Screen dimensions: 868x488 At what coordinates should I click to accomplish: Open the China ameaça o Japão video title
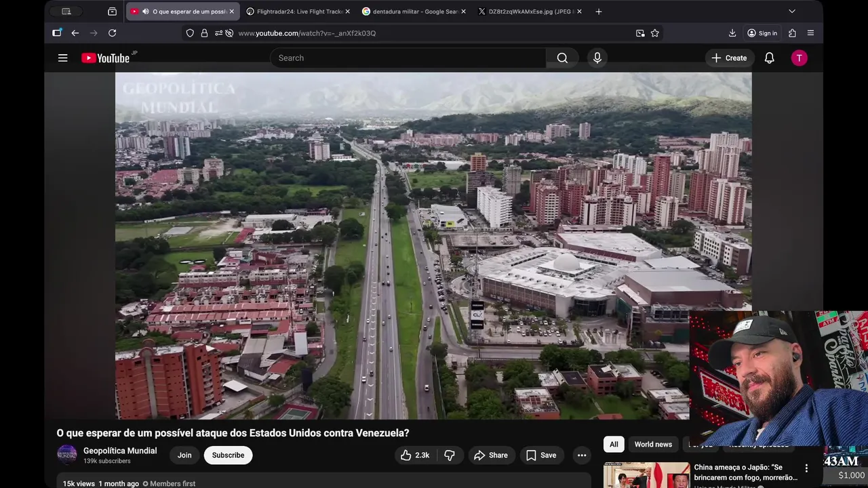coord(745,472)
